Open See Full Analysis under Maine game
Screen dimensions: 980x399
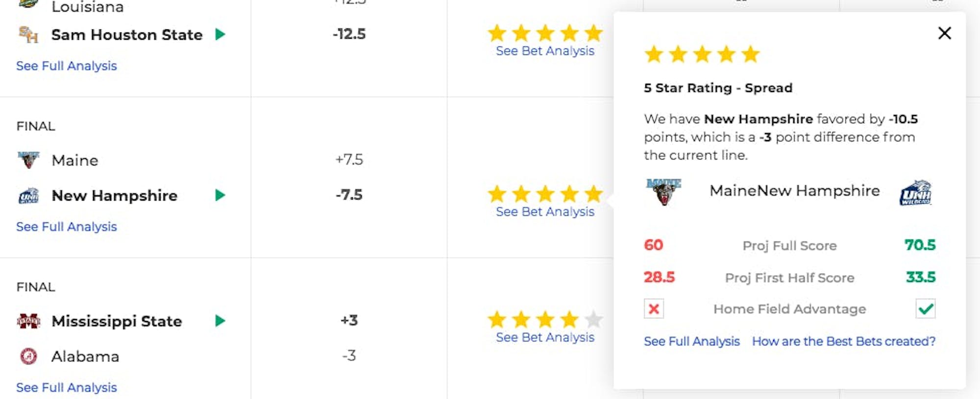[67, 227]
